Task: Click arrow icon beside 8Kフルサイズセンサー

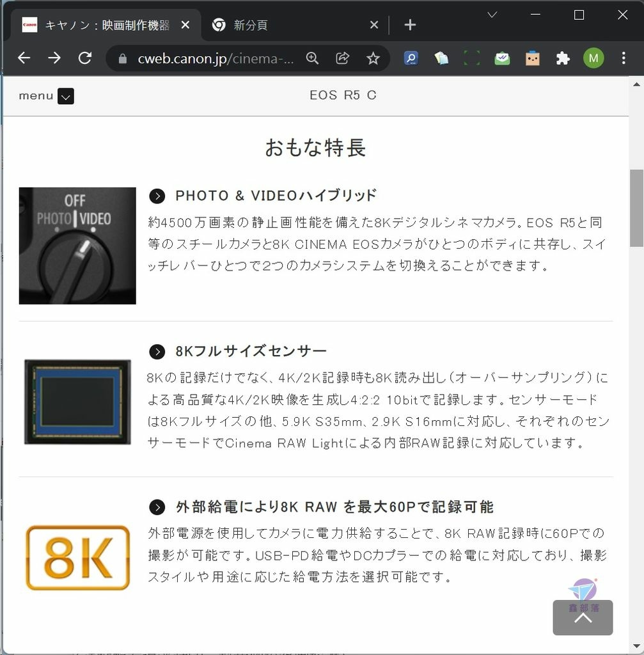Action: click(x=157, y=352)
